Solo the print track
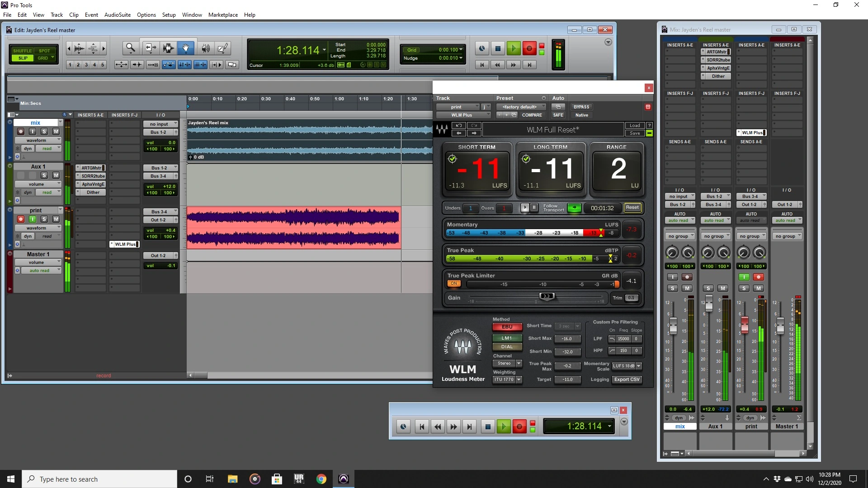The width and height of the screenshot is (868, 488). coord(44,219)
